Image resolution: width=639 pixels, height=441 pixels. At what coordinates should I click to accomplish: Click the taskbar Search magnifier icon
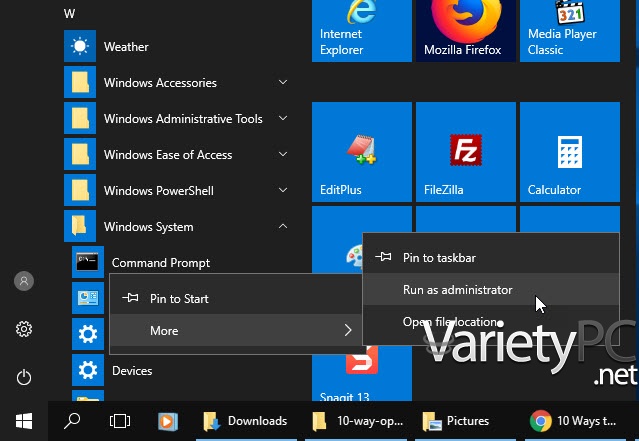pos(72,421)
